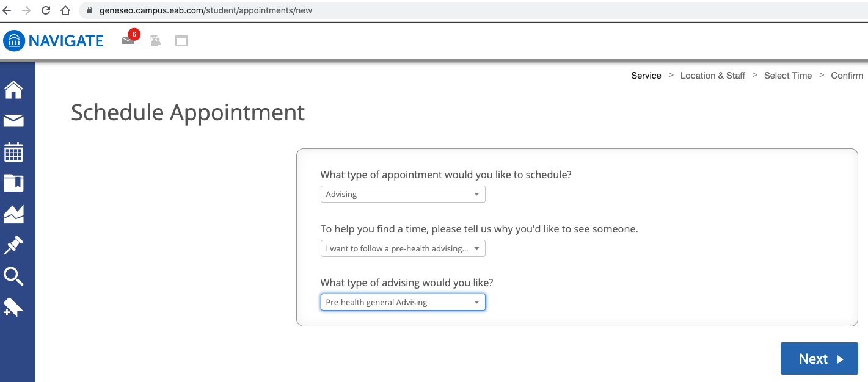
Task: Open the Calendar icon in sidebar
Action: click(13, 152)
